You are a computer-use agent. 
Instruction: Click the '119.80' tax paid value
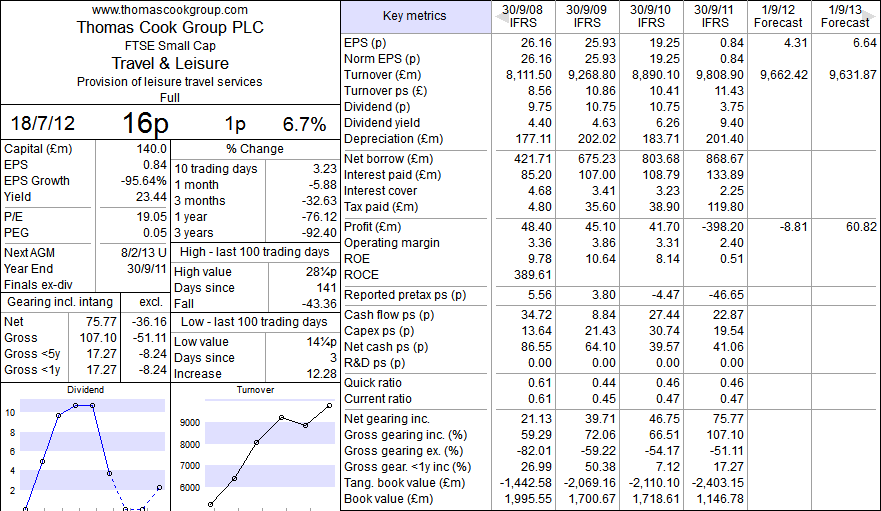click(726, 207)
